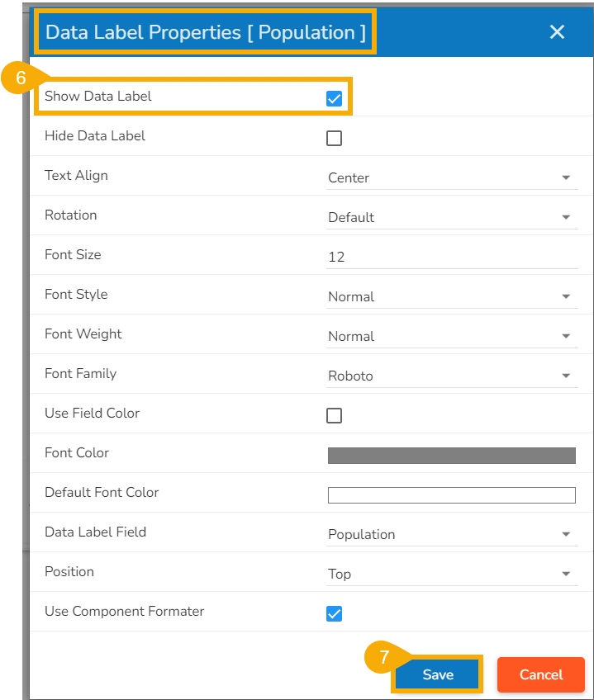Cancel the data label changes

pos(540,674)
